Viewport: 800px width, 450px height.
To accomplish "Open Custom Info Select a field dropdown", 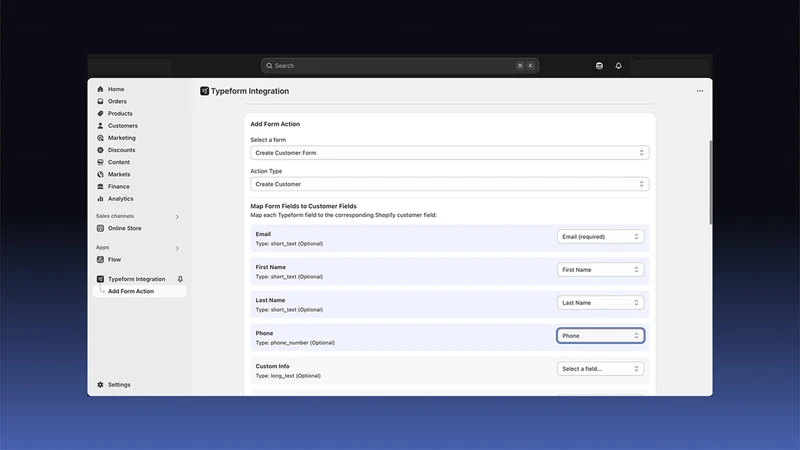I will [601, 368].
